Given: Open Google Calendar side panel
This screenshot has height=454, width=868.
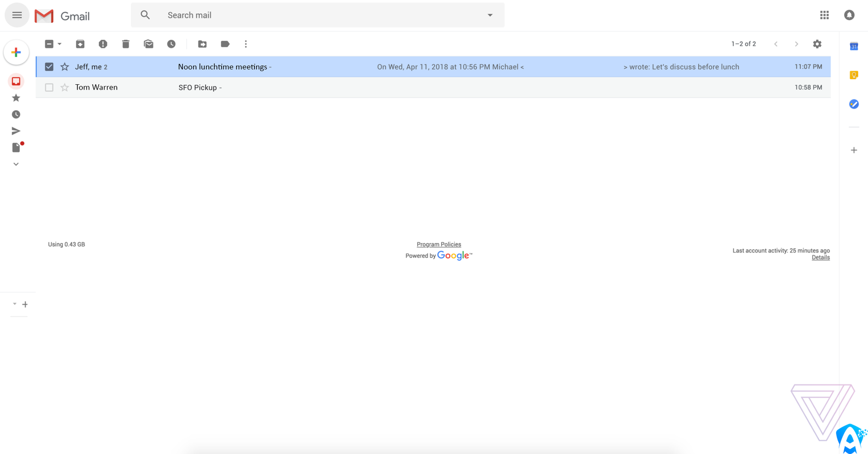Looking at the screenshot, I should [x=854, y=46].
